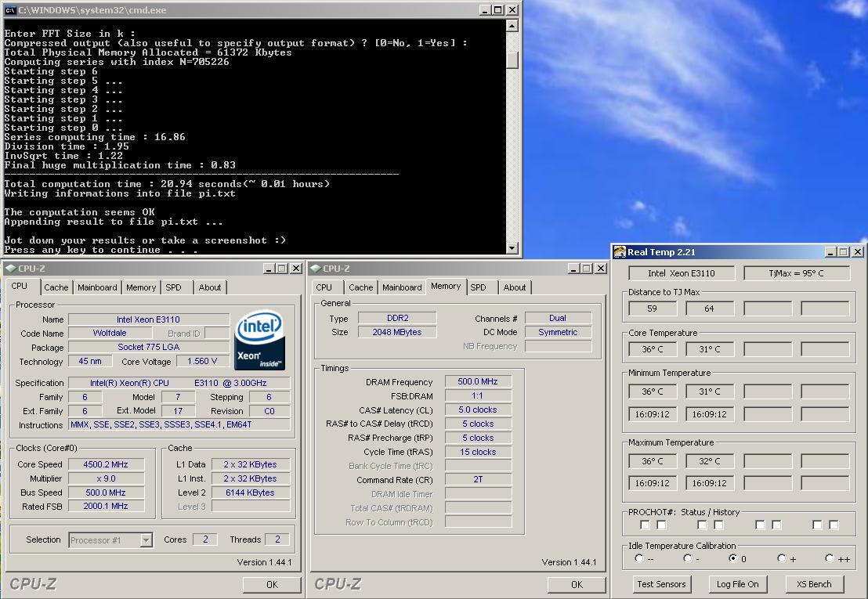This screenshot has width=868, height=599.
Task: Click the cmd window scrollbar thumb
Action: tap(512, 60)
